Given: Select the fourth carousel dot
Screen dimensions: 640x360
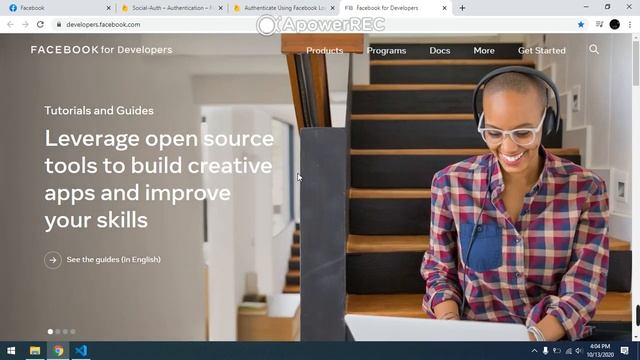Looking at the screenshot, I should pos(73,331).
